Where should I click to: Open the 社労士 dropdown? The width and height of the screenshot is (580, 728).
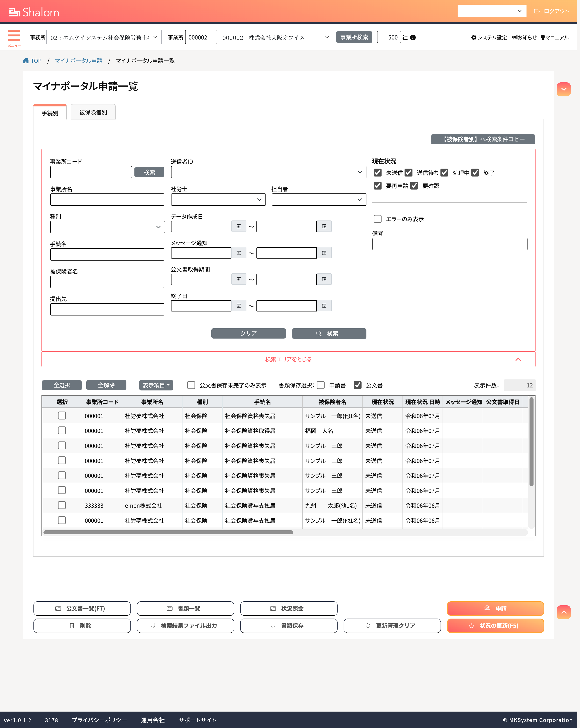click(x=218, y=200)
